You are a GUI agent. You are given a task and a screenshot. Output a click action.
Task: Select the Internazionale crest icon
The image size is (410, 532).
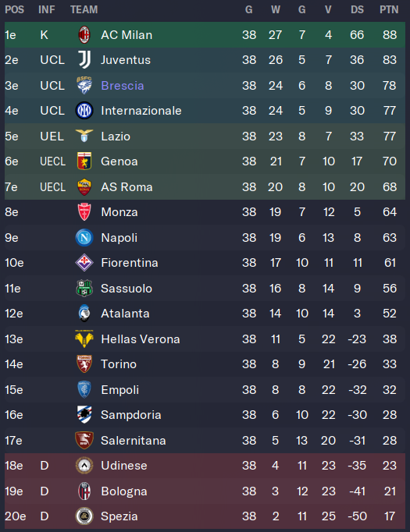84,111
